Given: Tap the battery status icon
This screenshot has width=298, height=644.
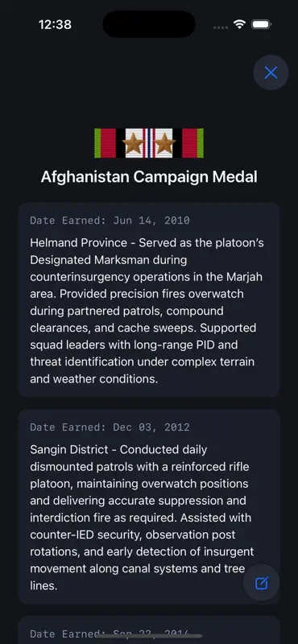Looking at the screenshot, I should tap(261, 25).
